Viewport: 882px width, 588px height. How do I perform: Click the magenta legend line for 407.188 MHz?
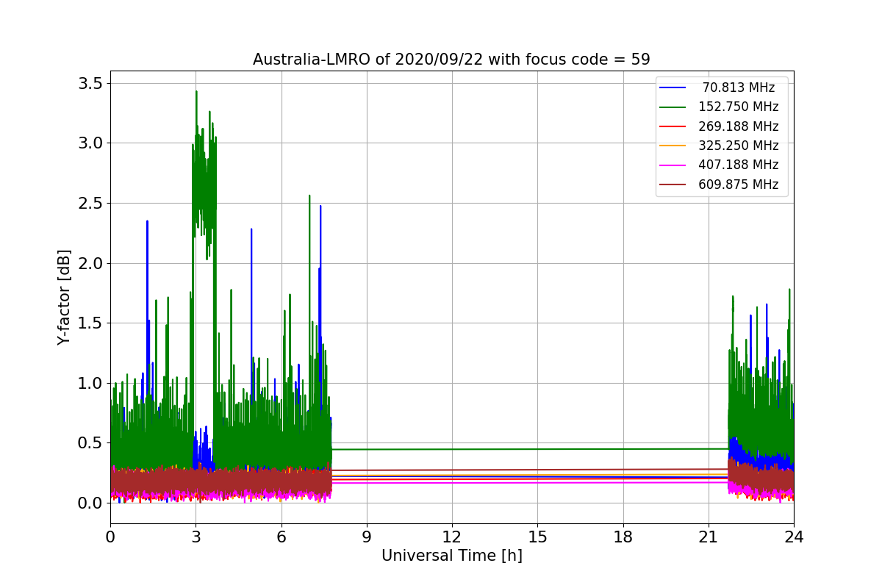(673, 165)
